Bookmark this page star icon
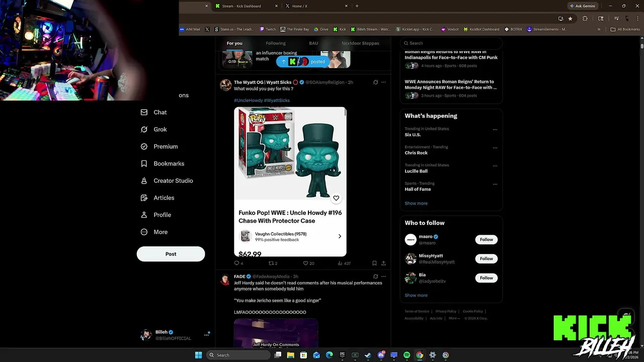Image resolution: width=644 pixels, height=362 pixels. 570,19
